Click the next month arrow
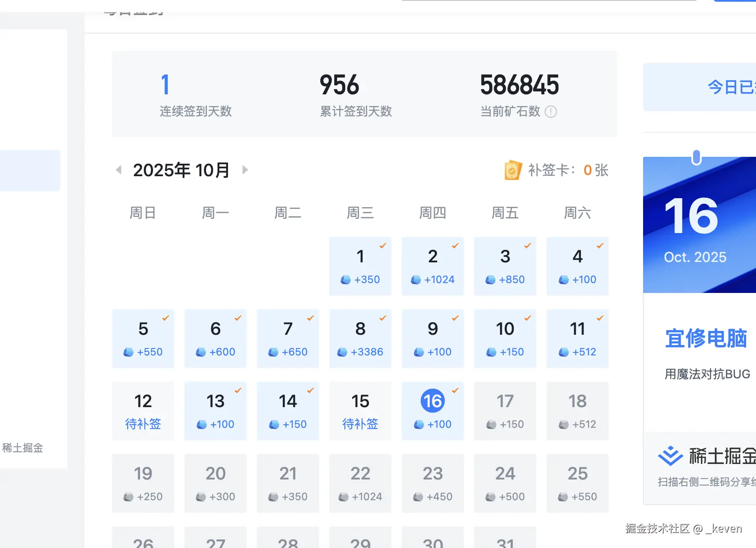The width and height of the screenshot is (756, 548). (x=245, y=170)
